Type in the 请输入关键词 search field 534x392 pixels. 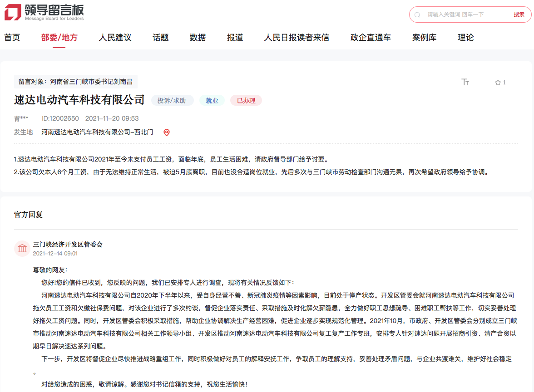pyautogui.click(x=463, y=15)
